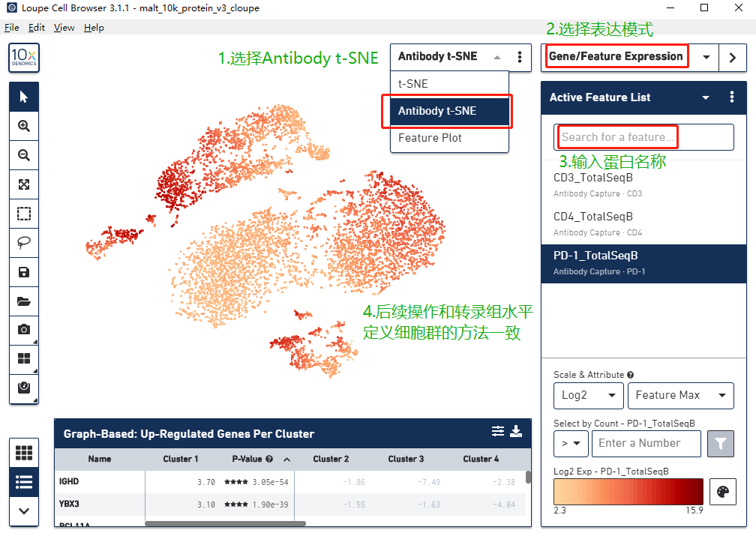The height and width of the screenshot is (536, 756).
Task: Select the YBX3 gene row
Action: (290, 505)
